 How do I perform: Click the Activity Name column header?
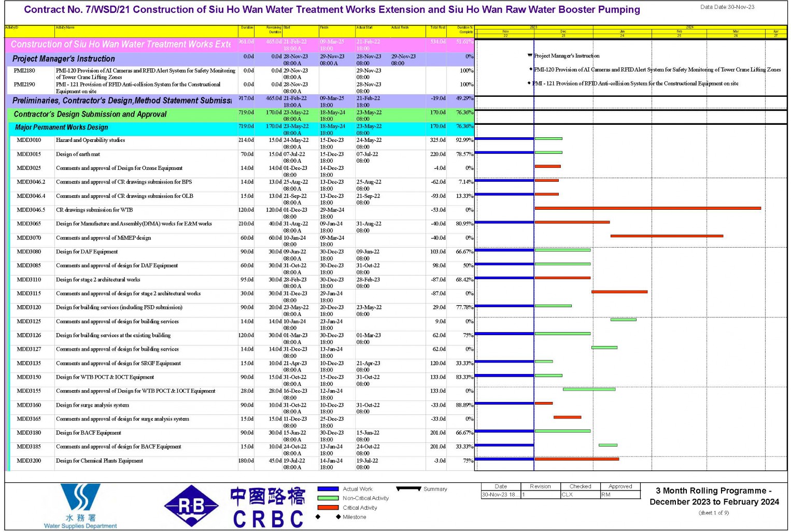147,31
